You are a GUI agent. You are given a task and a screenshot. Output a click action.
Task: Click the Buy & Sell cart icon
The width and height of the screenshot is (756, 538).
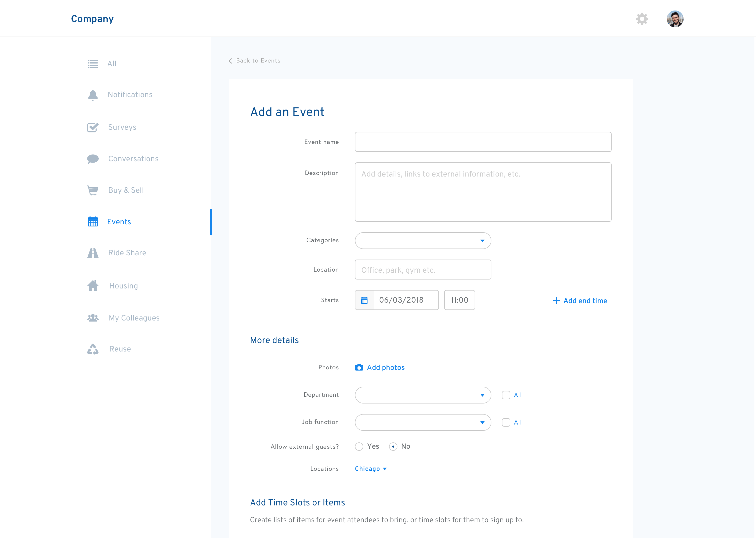click(x=93, y=190)
